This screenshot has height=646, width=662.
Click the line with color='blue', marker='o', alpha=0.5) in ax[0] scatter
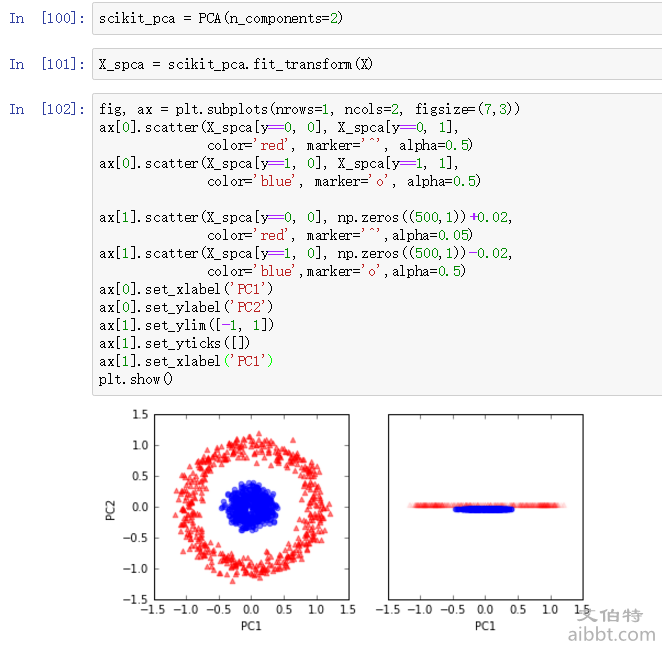click(344, 182)
